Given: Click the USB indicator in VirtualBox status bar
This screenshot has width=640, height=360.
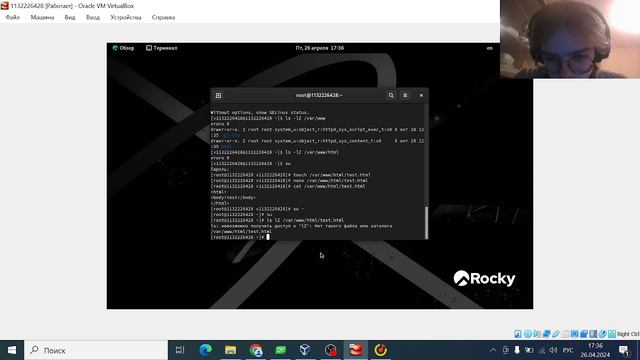Looking at the screenshot, I should [556, 334].
